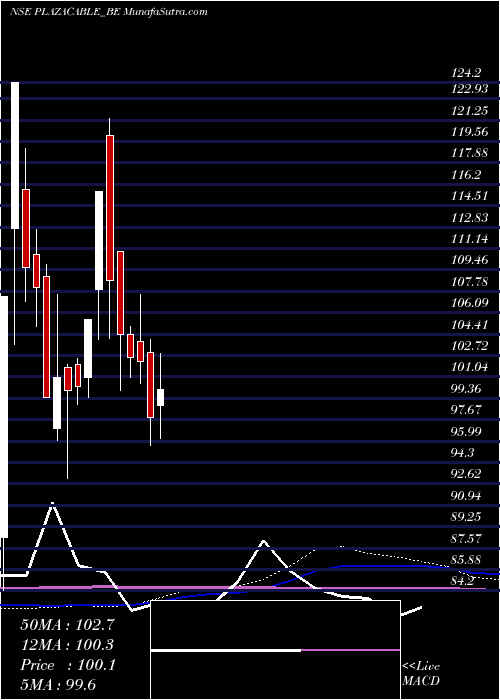
Task: Click the 85.88 price axis label
Action: pyautogui.click(x=467, y=559)
